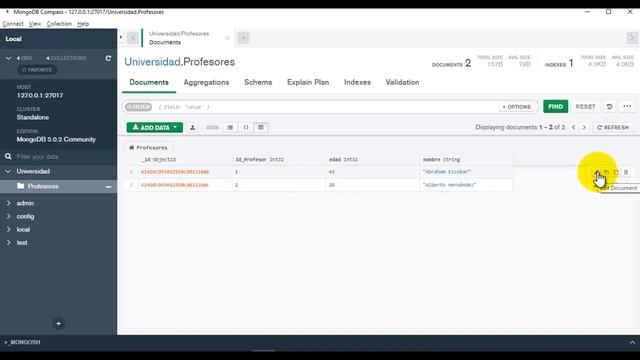Toggle the FAVORITE button in sidebar
This screenshot has height=360, width=640.
37,70
